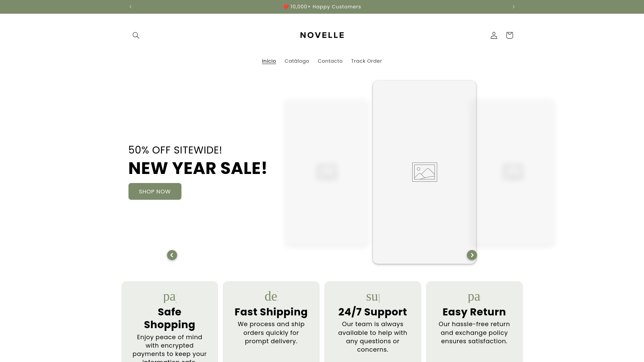The width and height of the screenshot is (644, 362).
Task: Click the NOVELLE store logo
Action: (322, 35)
